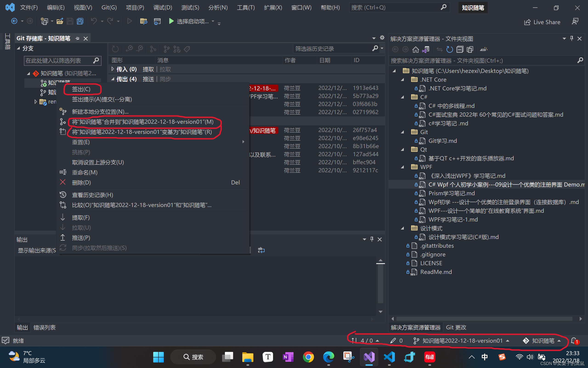Click 拉取 link in incoming row
Screen dimensions: 588x368
pos(165,69)
